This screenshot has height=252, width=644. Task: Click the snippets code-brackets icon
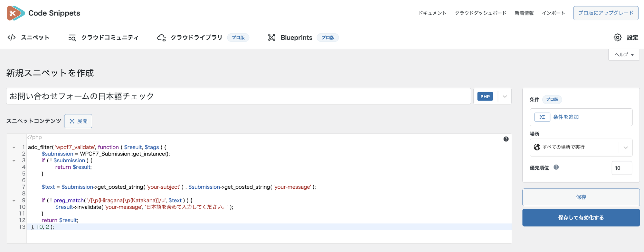(12, 38)
